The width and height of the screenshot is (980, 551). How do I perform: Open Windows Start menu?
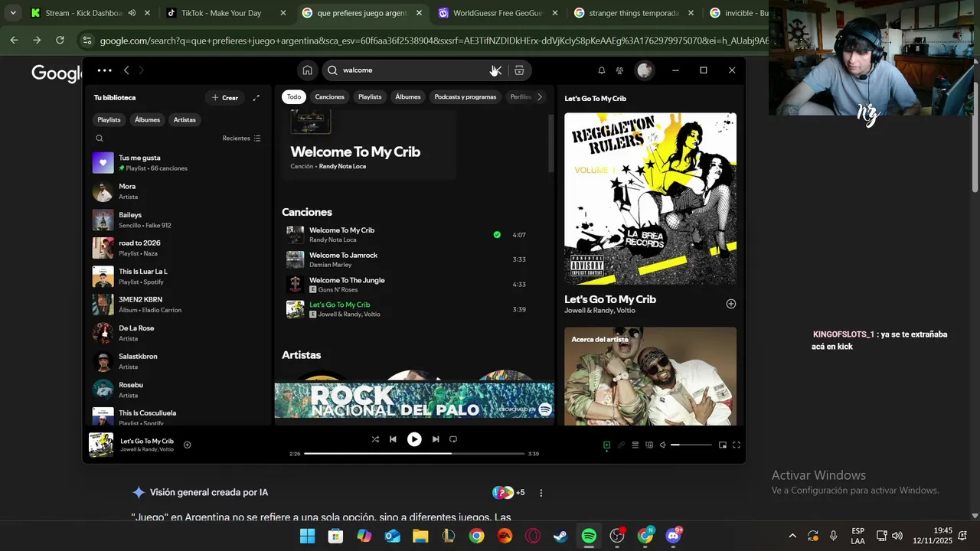[307, 536]
